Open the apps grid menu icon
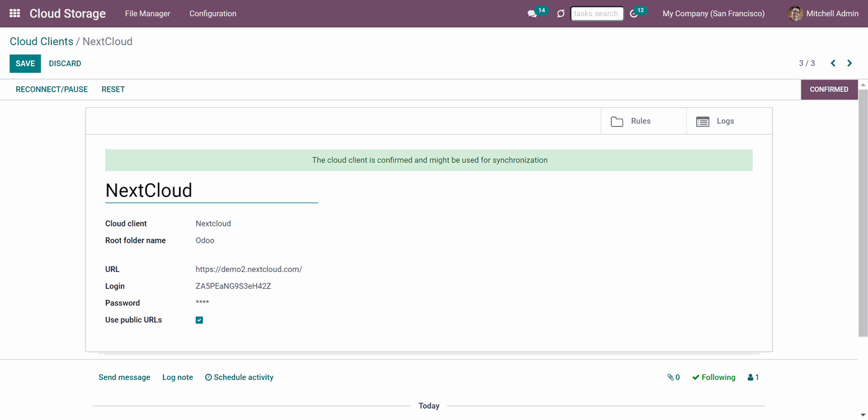 [x=15, y=13]
